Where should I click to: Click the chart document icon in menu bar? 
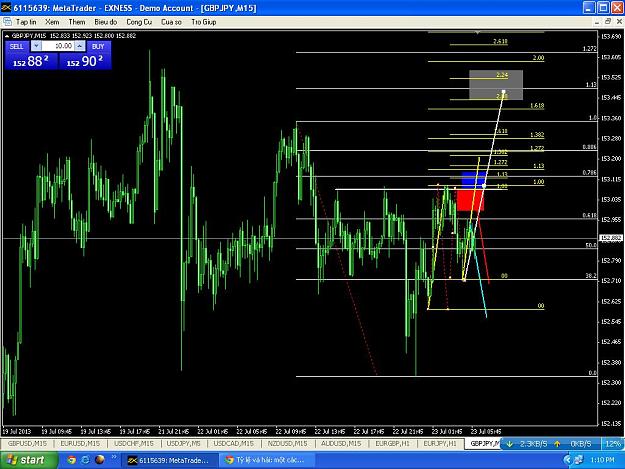pyautogui.click(x=7, y=22)
